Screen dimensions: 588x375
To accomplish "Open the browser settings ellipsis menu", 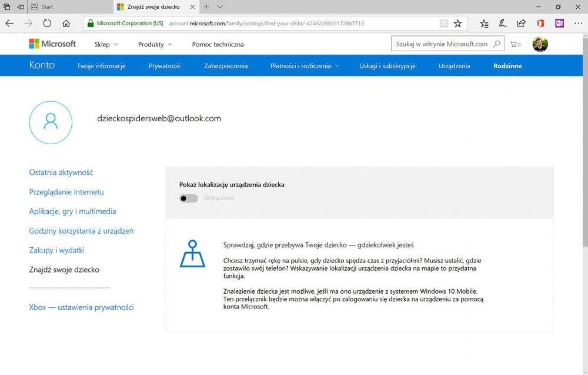I will (578, 24).
